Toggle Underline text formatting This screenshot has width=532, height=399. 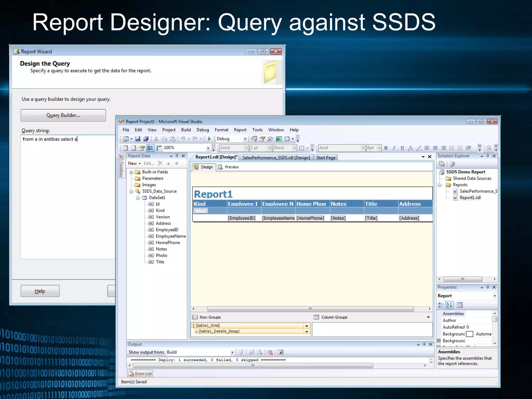(x=402, y=148)
